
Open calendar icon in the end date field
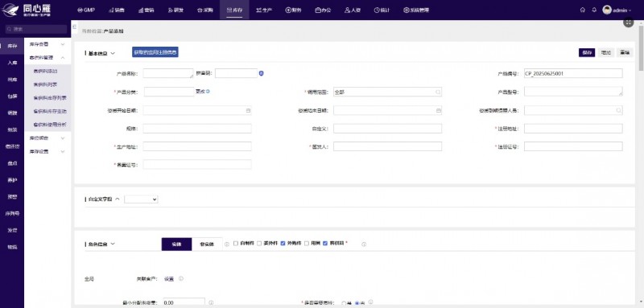(438, 110)
